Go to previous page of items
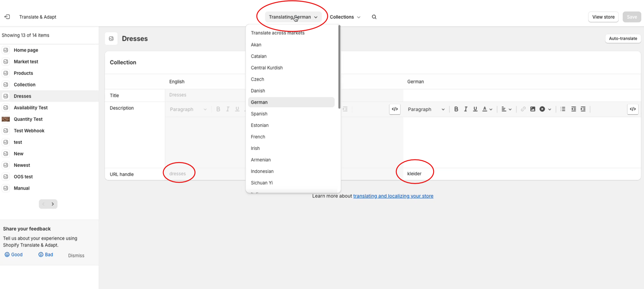644x289 pixels. click(43, 204)
